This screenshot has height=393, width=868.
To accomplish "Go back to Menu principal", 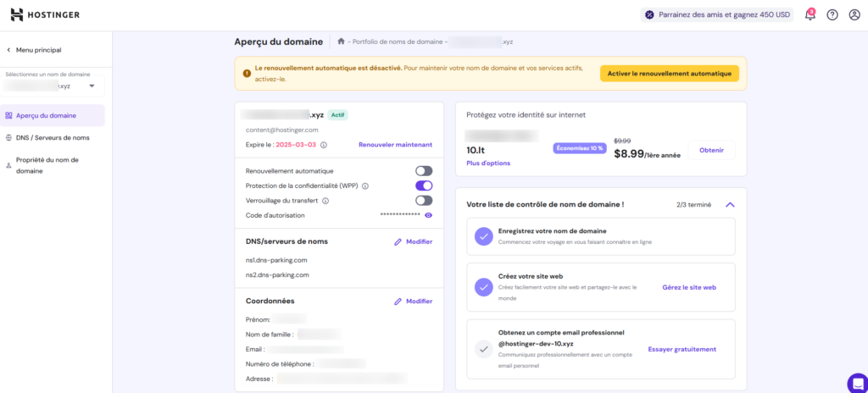I will point(39,50).
